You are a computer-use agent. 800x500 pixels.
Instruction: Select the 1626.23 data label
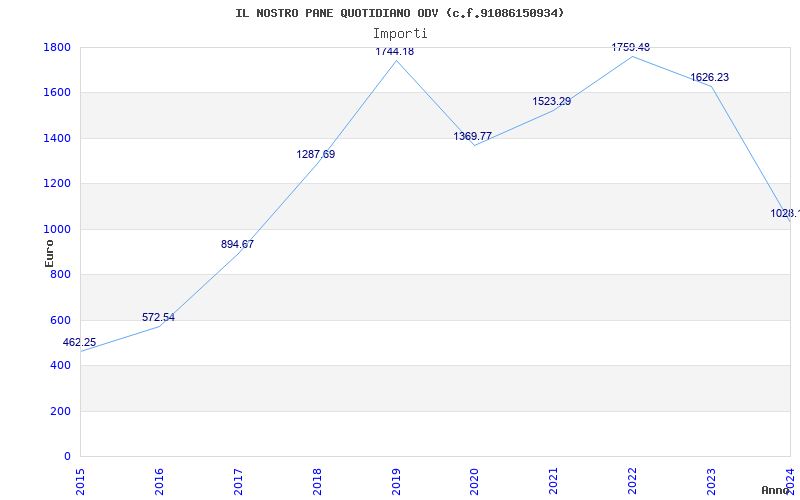click(710, 78)
